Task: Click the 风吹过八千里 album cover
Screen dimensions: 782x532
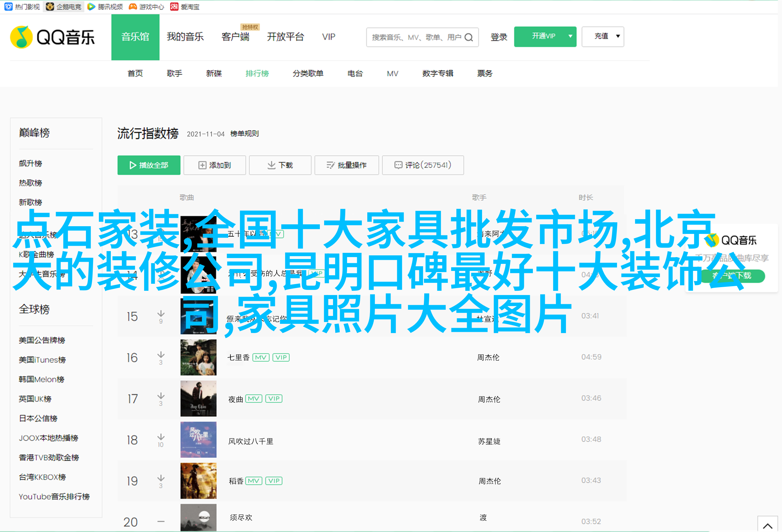Action: (199, 440)
